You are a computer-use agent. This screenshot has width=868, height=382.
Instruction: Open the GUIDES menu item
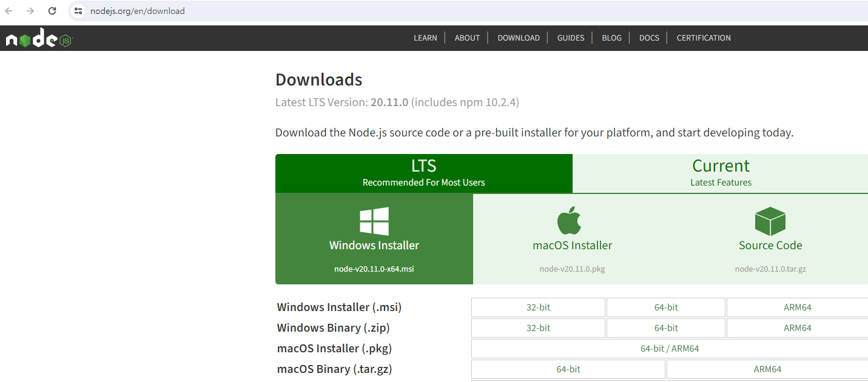coord(571,38)
